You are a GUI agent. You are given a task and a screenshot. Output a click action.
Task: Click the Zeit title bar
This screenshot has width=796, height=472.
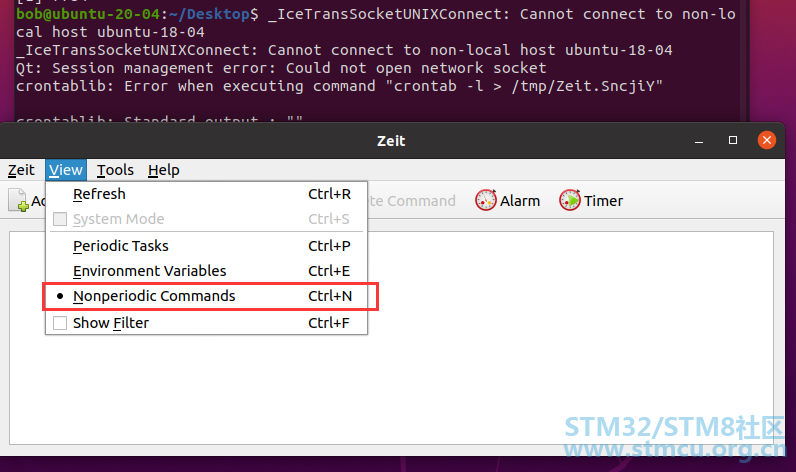(391, 141)
